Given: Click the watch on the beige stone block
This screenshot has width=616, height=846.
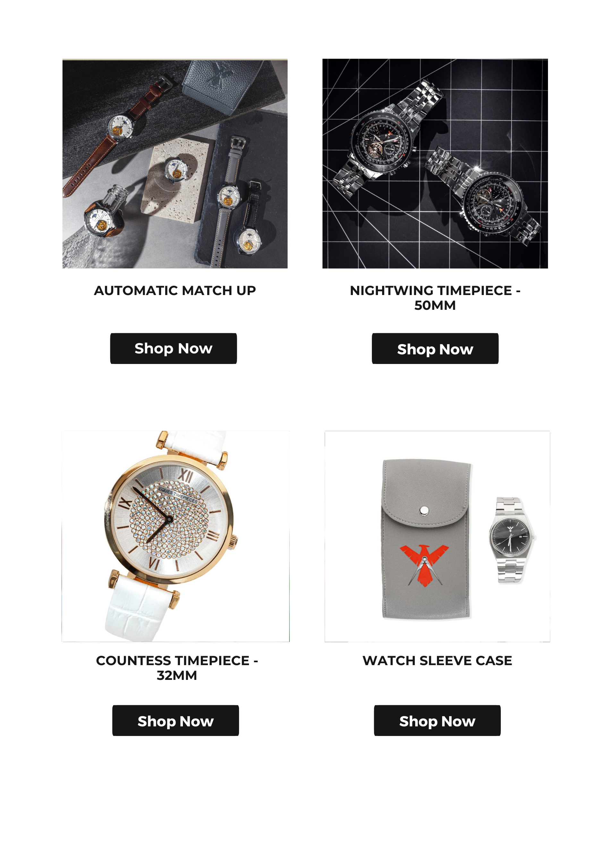Looking at the screenshot, I should click(175, 169).
